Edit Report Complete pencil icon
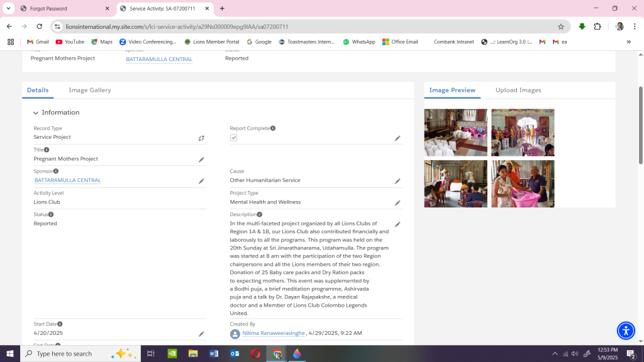 coord(397,138)
